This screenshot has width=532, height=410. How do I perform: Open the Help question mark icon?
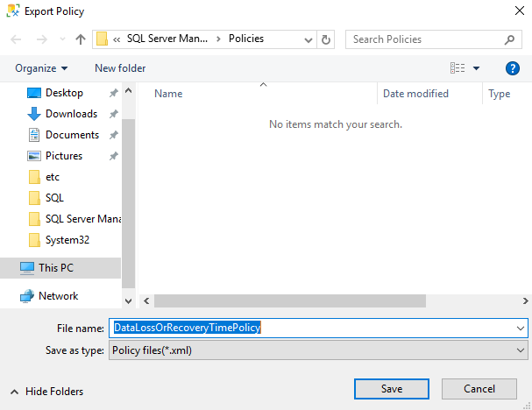pyautogui.click(x=513, y=68)
